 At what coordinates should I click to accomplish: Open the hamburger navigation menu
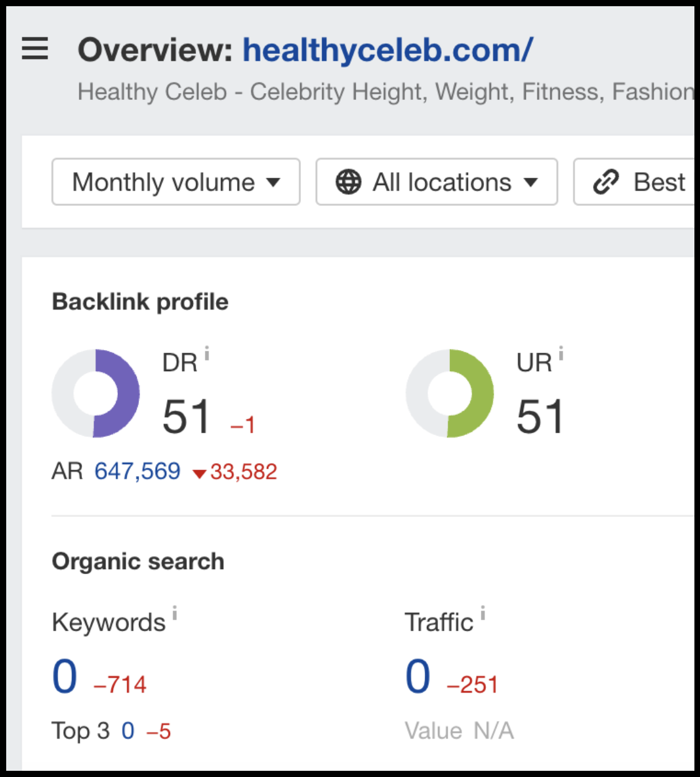click(35, 49)
